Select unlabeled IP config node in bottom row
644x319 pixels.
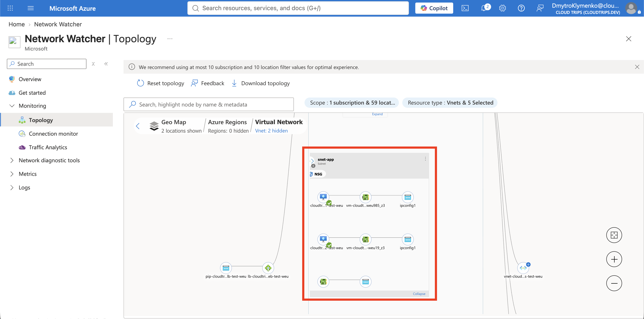[365, 282]
